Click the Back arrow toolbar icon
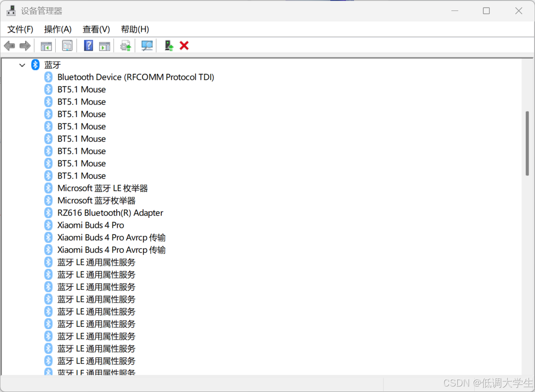The height and width of the screenshot is (392, 535). 10,46
